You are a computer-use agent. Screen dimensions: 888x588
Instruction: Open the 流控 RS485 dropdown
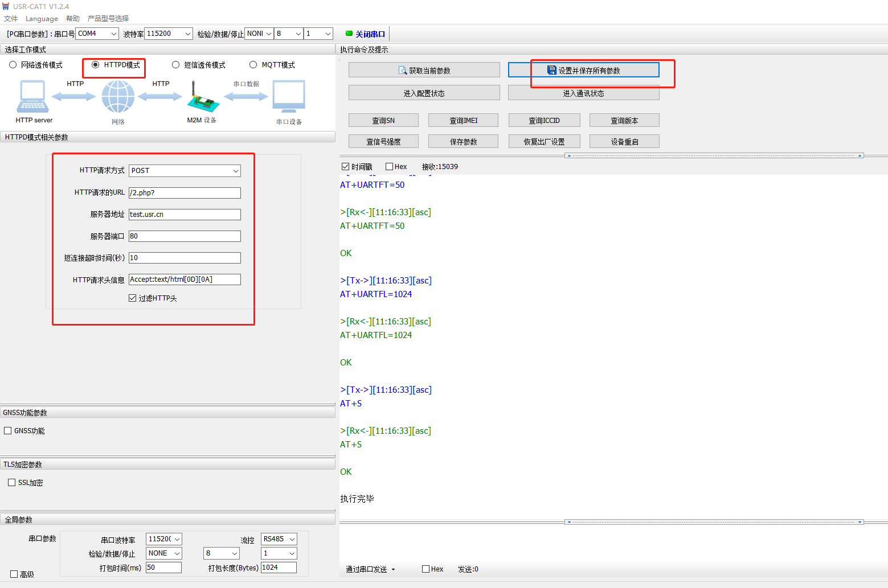click(x=279, y=539)
